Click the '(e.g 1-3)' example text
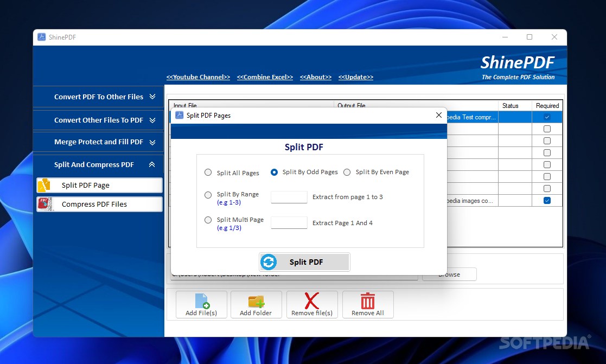 pyautogui.click(x=229, y=202)
